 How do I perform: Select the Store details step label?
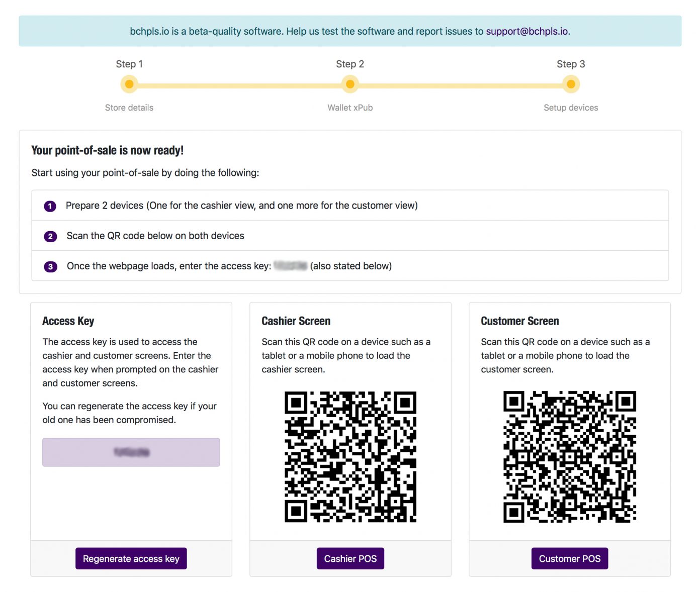pyautogui.click(x=129, y=108)
